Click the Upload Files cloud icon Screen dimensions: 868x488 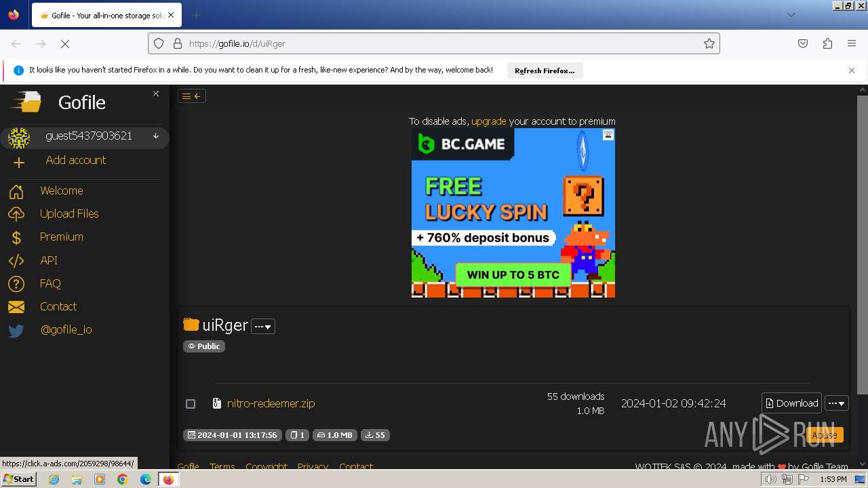tap(16, 214)
